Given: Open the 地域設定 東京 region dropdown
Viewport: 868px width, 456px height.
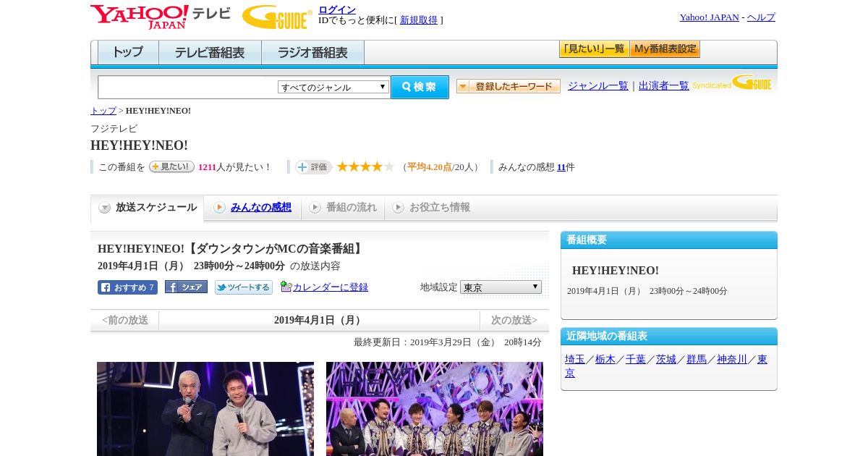Looking at the screenshot, I should (501, 287).
